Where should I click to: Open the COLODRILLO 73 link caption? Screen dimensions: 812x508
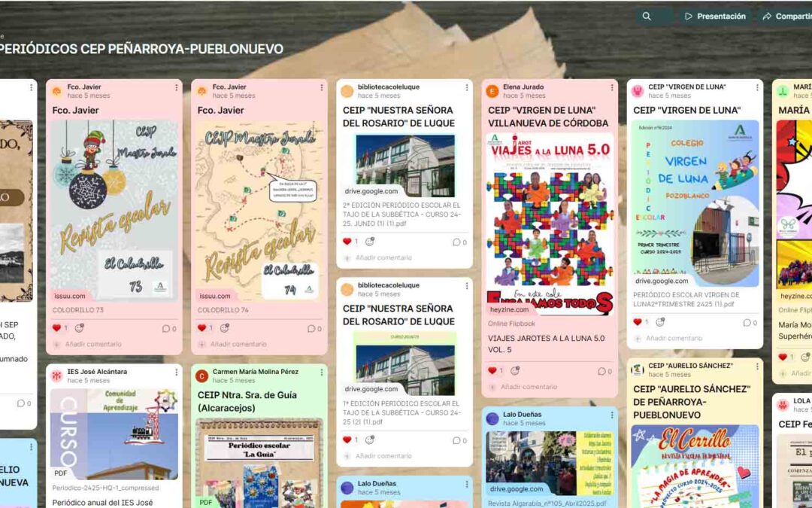[77, 310]
